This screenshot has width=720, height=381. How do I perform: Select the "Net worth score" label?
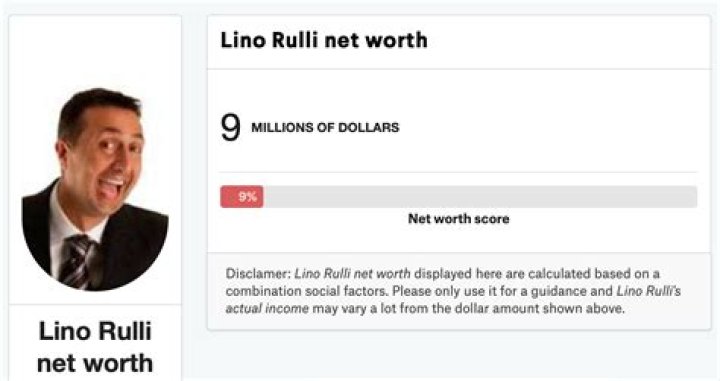pyautogui.click(x=459, y=219)
